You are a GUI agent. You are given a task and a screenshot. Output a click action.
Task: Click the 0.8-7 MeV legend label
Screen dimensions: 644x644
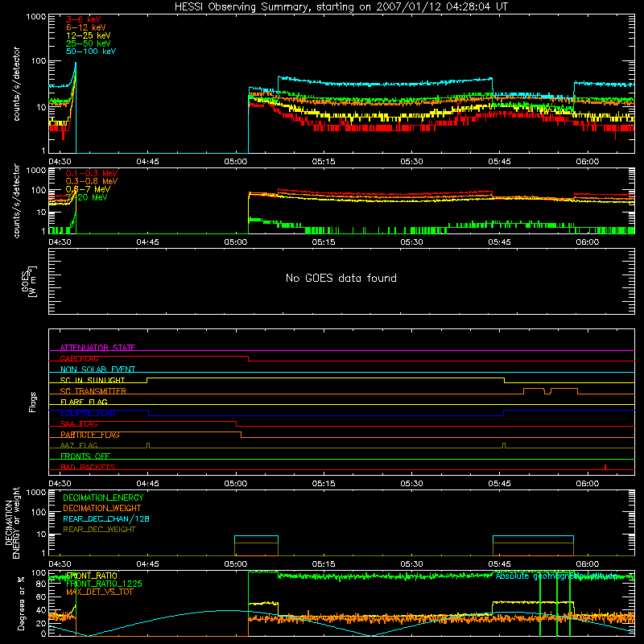(88, 189)
